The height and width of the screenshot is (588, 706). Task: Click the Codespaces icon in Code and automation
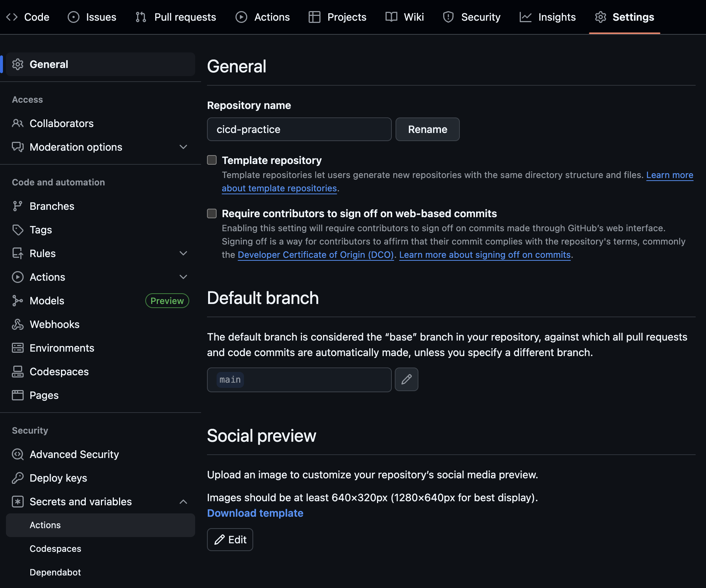coord(18,372)
